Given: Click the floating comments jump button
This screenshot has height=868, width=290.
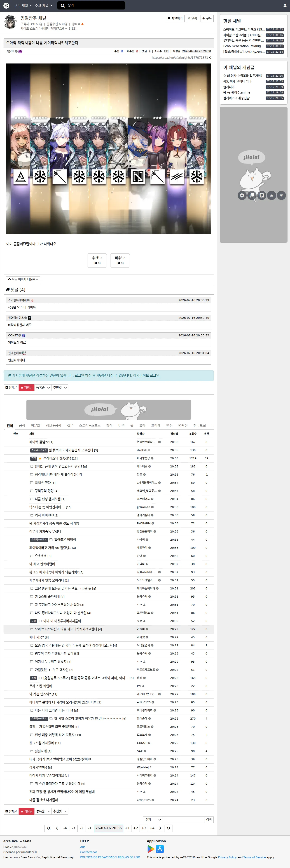Looking at the screenshot, I should tap(252, 195).
